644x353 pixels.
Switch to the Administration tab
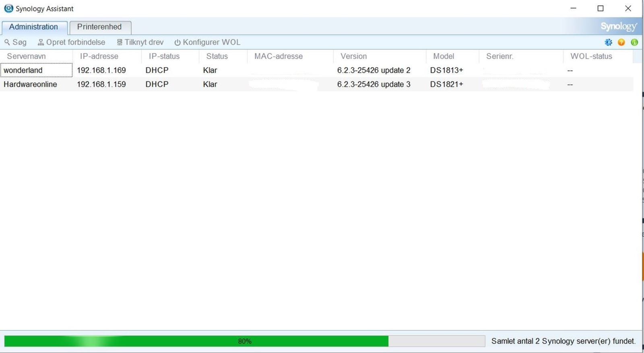coord(34,27)
